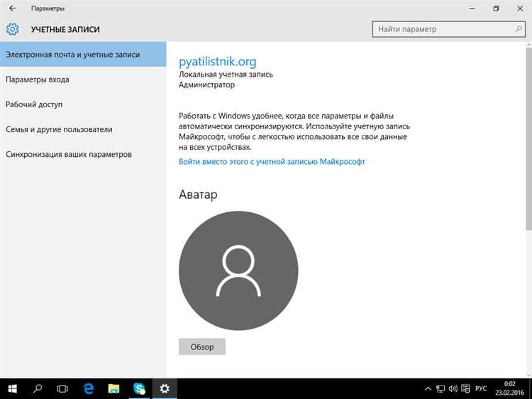Viewport: 532px width, 399px height.
Task: Open Task View from the taskbar
Action: (x=62, y=388)
